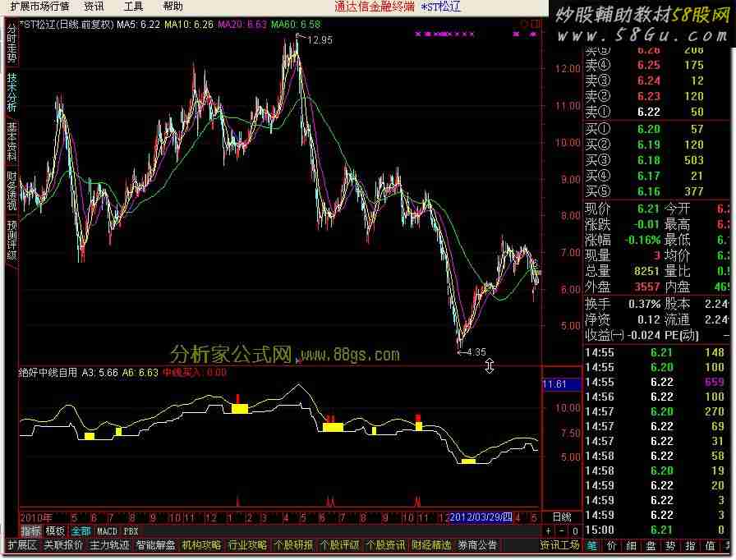
Task: Toggle the 全部 indicators filter
Action: click(80, 531)
